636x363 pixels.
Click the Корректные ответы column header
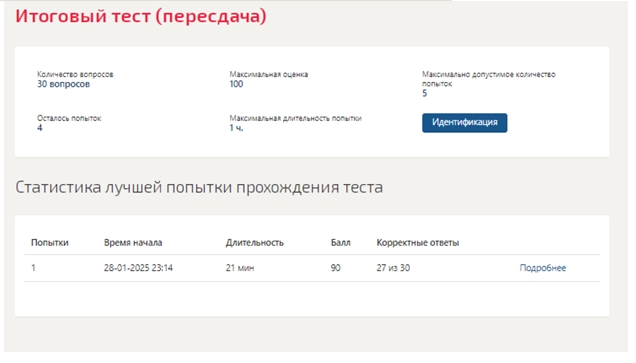pyautogui.click(x=418, y=243)
